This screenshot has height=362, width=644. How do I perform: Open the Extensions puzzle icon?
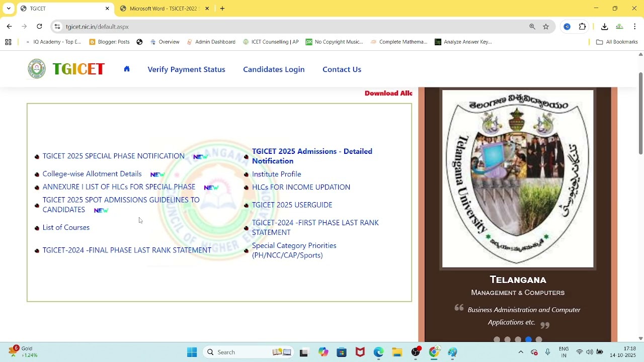583,27
